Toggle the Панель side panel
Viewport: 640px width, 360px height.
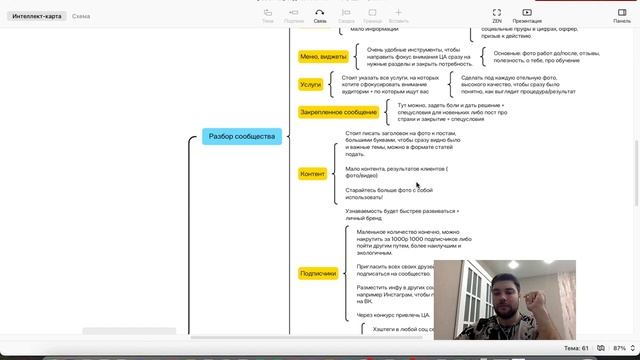pos(622,16)
